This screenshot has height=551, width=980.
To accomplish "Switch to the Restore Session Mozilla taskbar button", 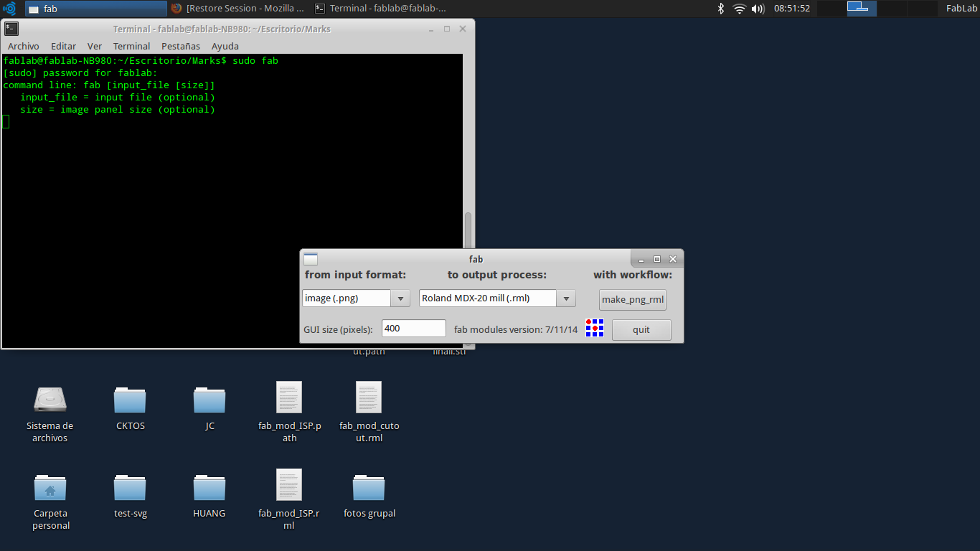I will [239, 9].
